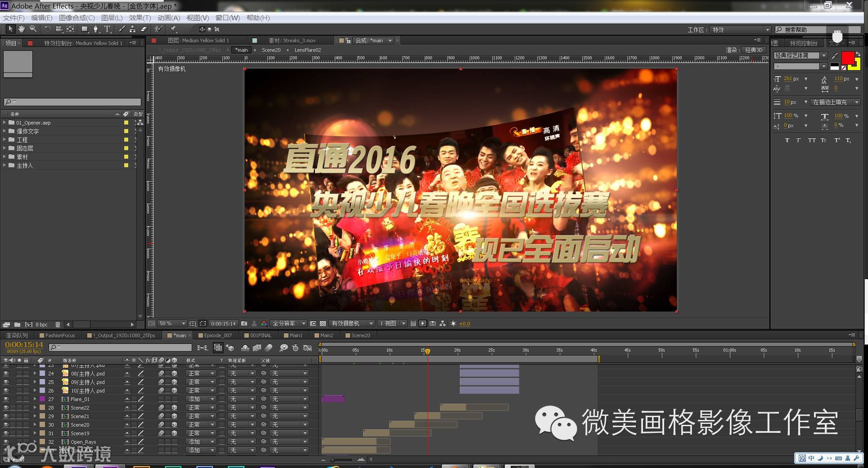Hide the 10/主持人.psd layer
Screen dimensions: 868x468
click(6, 391)
